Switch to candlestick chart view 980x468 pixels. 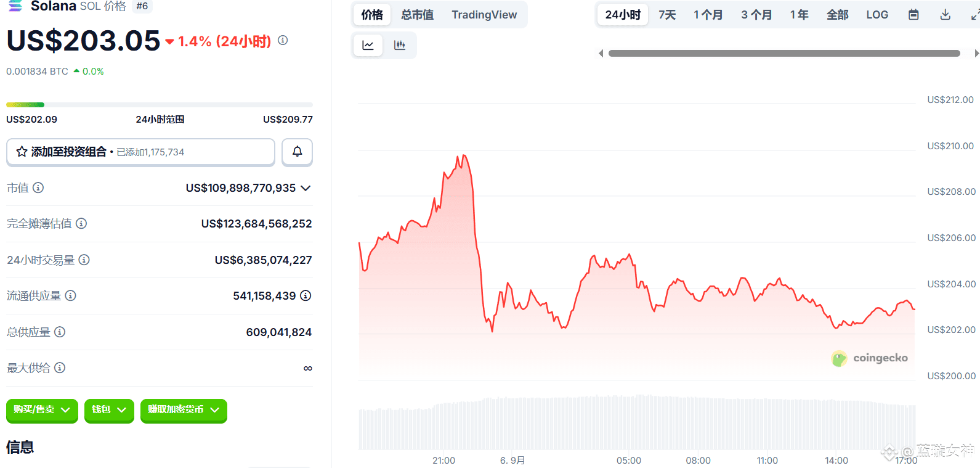tap(400, 45)
